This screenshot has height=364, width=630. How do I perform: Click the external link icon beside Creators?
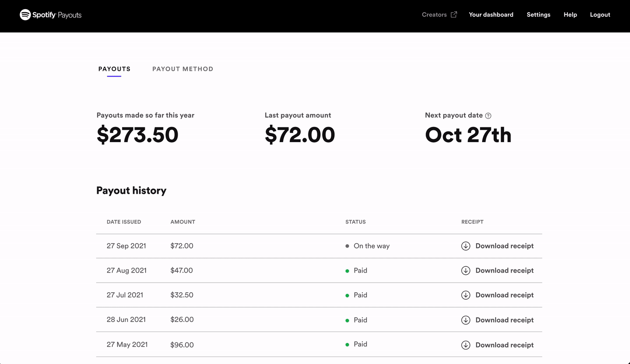point(454,14)
